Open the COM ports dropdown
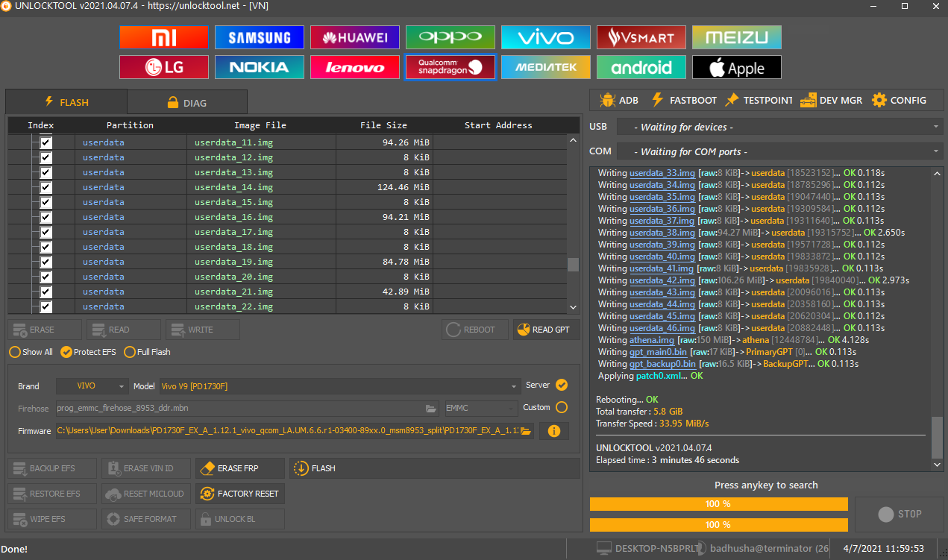Viewport: 948px width, 560px height. pos(780,151)
